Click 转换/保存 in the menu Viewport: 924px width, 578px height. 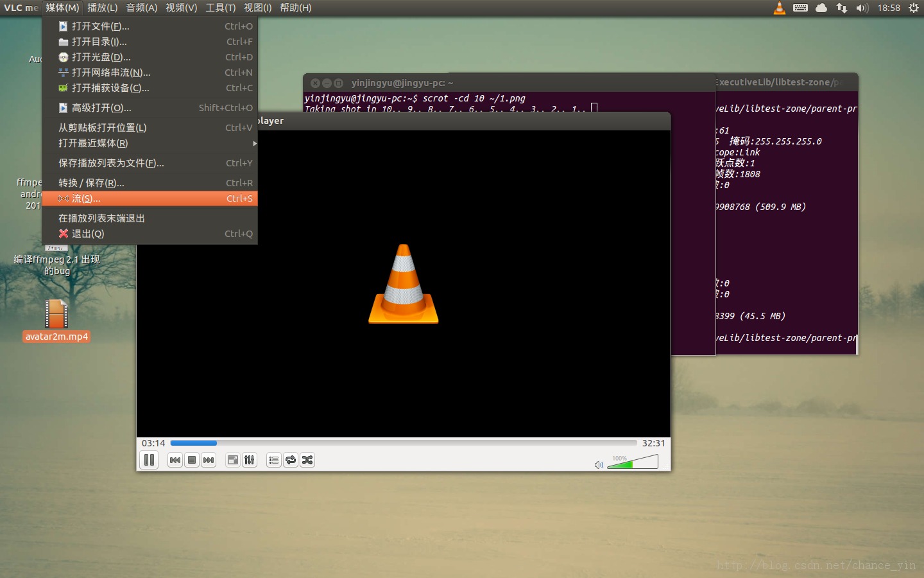tap(90, 182)
